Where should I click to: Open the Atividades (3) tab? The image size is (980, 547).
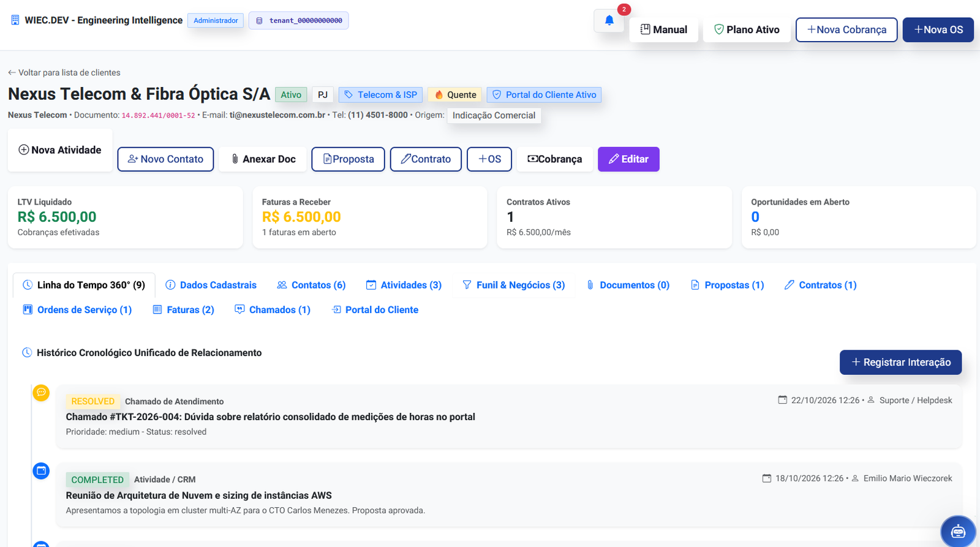(404, 285)
